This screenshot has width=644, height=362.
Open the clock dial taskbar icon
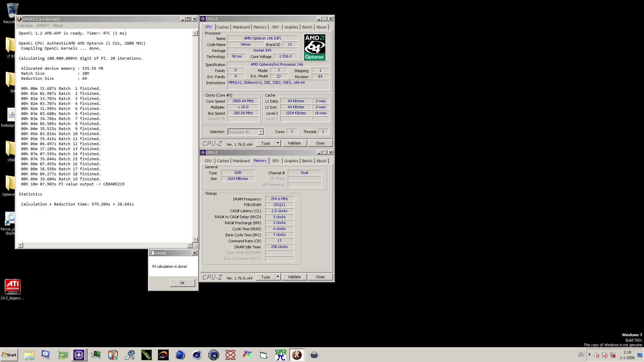(x=214, y=355)
